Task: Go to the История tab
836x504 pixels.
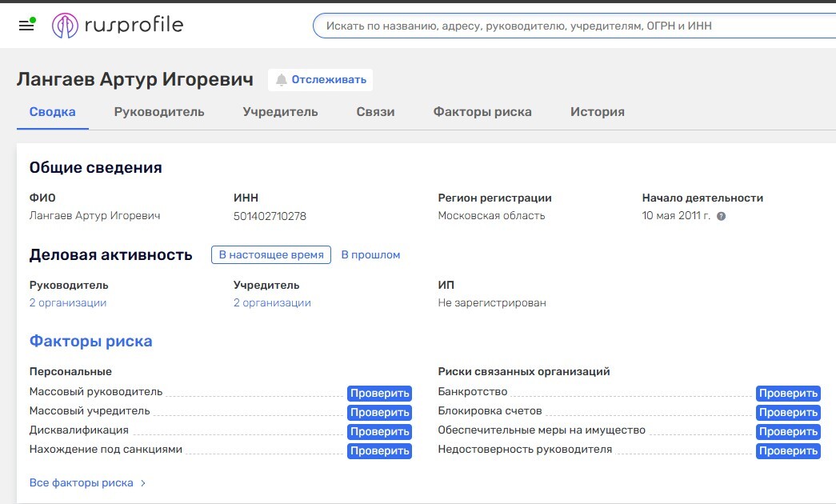Action: tap(597, 112)
